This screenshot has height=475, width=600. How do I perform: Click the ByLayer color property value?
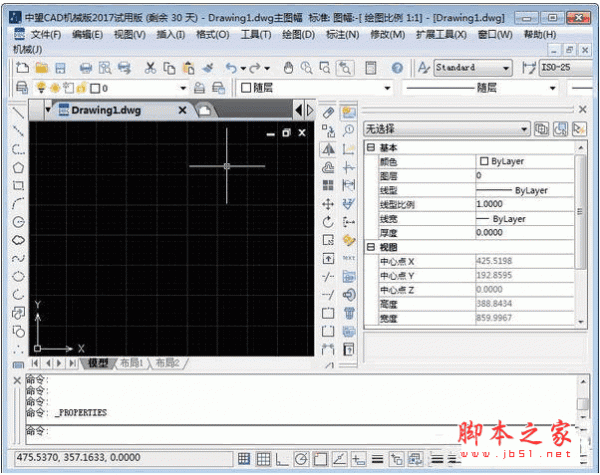(525, 162)
